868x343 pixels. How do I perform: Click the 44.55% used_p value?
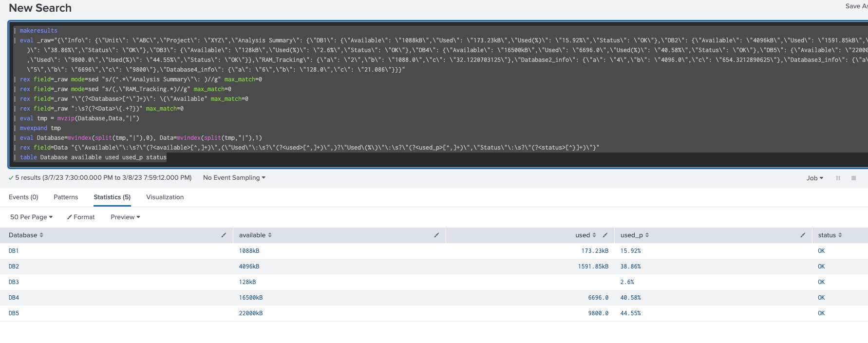pyautogui.click(x=631, y=313)
